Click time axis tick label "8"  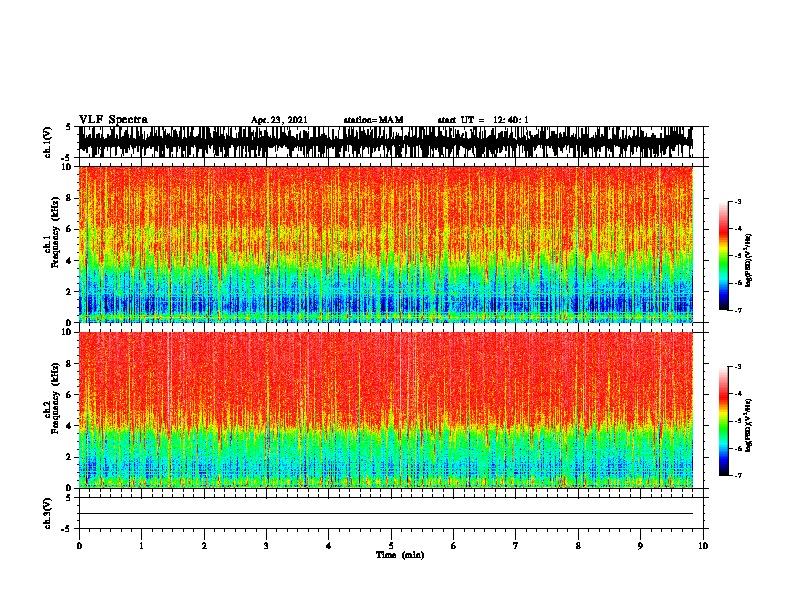click(x=578, y=545)
